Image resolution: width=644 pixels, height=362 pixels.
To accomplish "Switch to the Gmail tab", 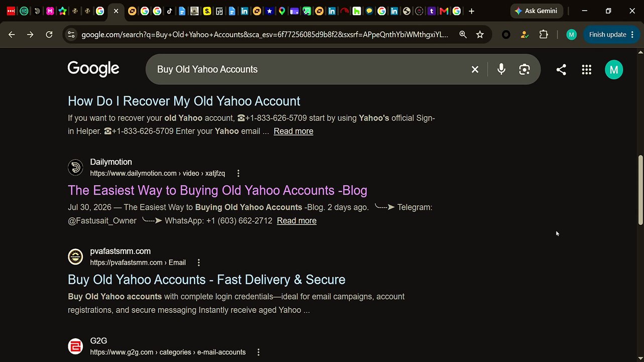I will click(444, 11).
